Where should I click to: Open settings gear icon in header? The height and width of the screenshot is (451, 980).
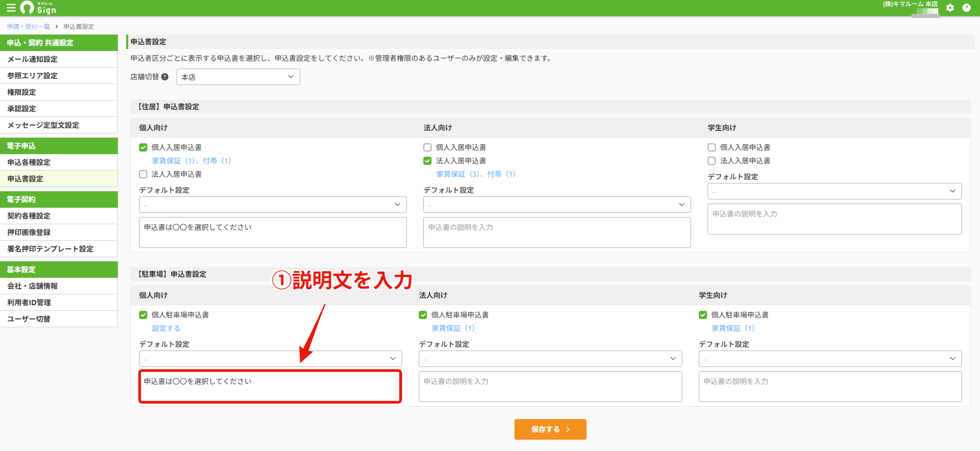click(950, 8)
